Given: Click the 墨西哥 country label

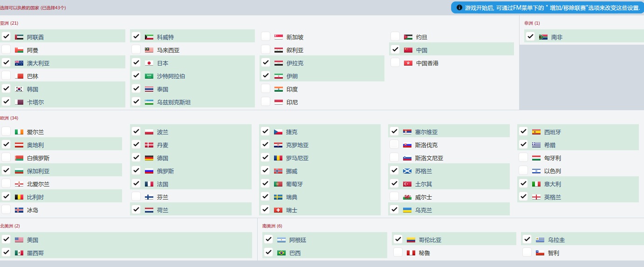Looking at the screenshot, I should (35, 253).
